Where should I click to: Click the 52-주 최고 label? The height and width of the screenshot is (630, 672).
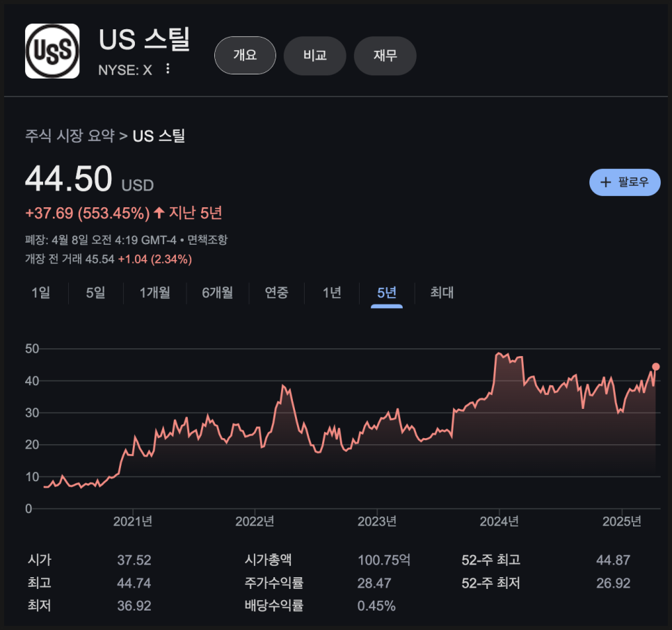[x=490, y=560]
